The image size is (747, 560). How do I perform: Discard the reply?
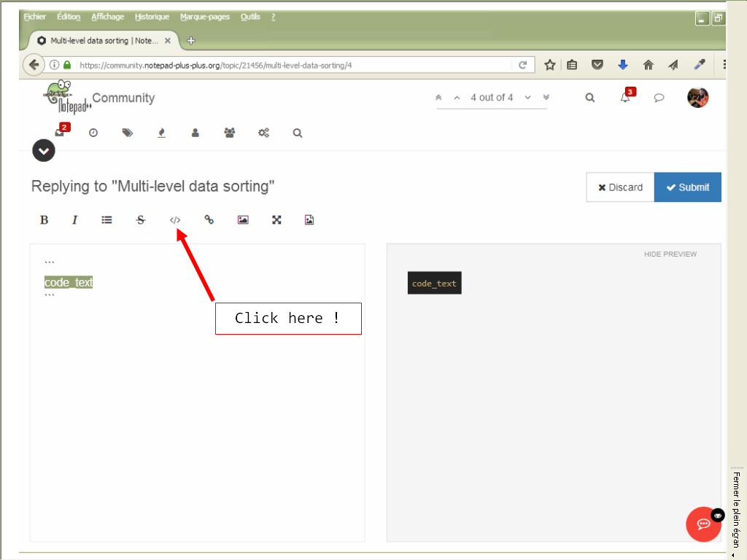click(620, 187)
